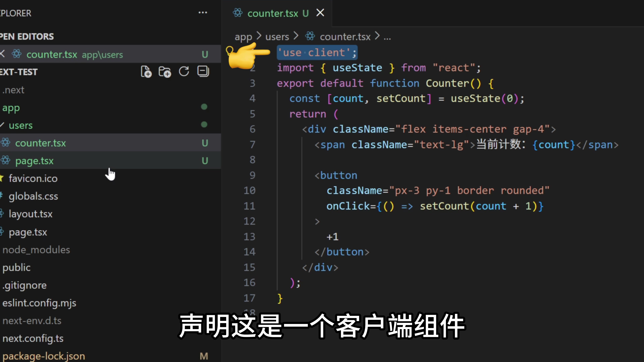
Task: Select the counter.tsx editor tab
Action: tap(273, 13)
